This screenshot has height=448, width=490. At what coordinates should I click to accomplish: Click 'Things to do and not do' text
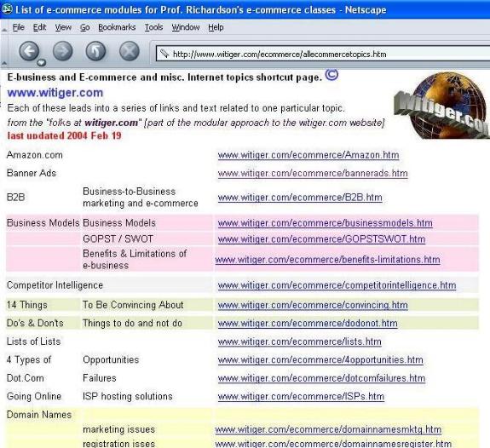coord(132,324)
